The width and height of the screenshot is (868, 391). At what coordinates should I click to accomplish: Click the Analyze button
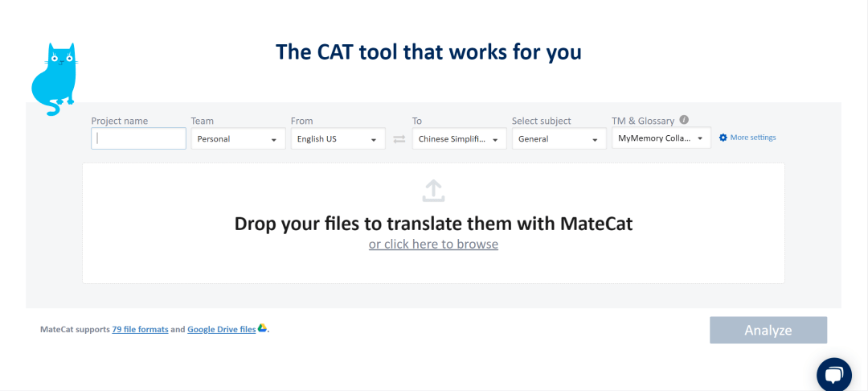768,330
